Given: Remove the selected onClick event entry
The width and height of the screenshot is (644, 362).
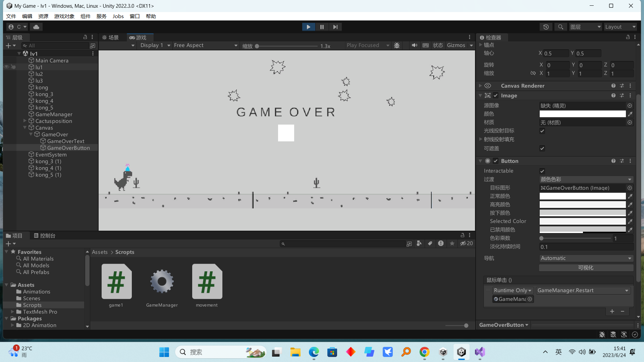Looking at the screenshot, I should 623,311.
